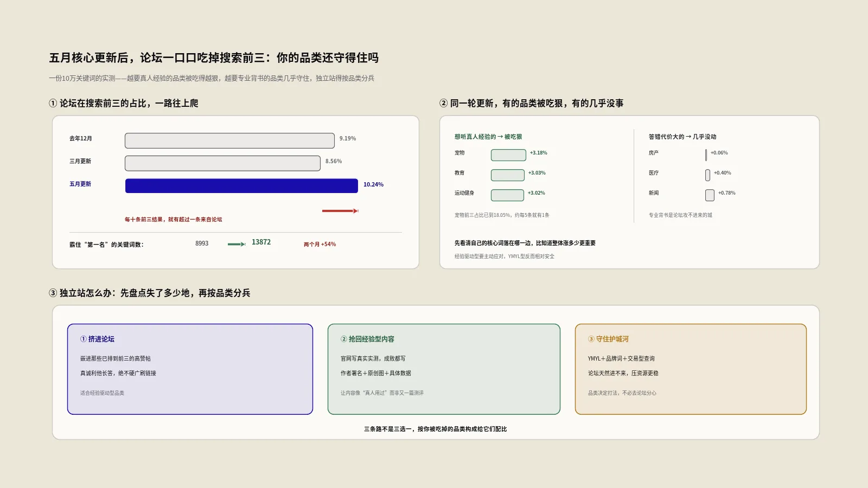The width and height of the screenshot is (868, 488).
Task: Click the footer '三条路不是三选一' sentence
Action: click(436, 429)
